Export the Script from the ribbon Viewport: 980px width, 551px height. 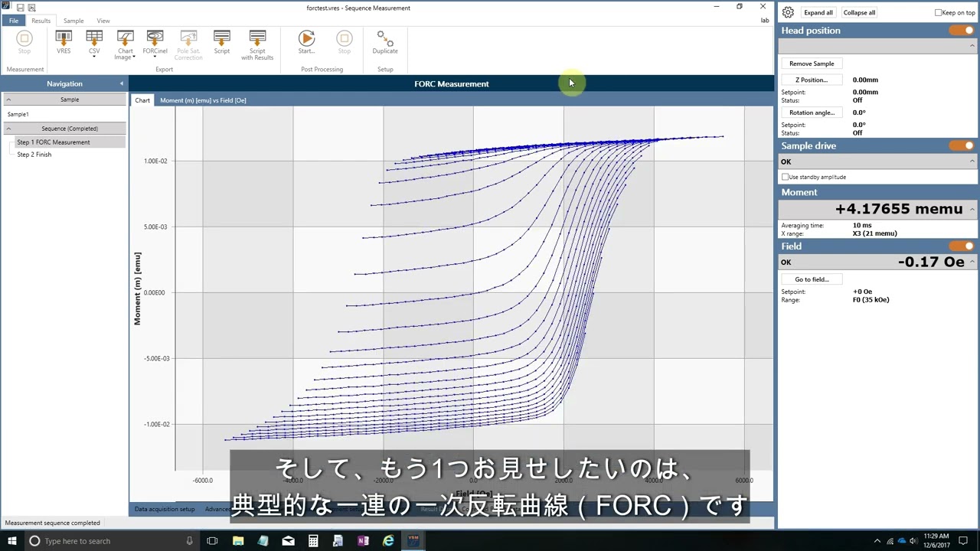(x=222, y=42)
